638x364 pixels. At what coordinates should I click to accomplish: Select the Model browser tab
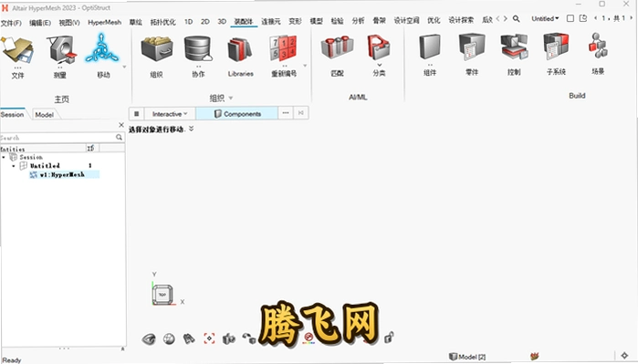tap(45, 115)
